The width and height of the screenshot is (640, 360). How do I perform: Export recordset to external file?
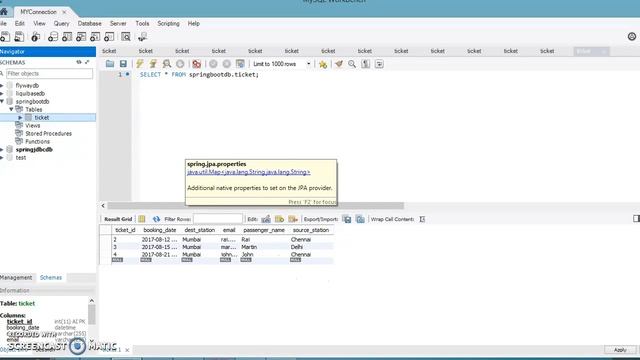tap(347, 219)
